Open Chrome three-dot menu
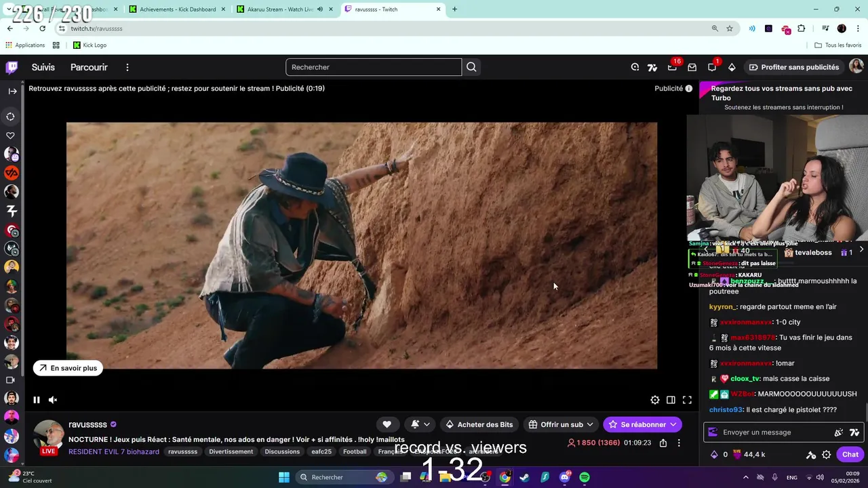 [859, 28]
